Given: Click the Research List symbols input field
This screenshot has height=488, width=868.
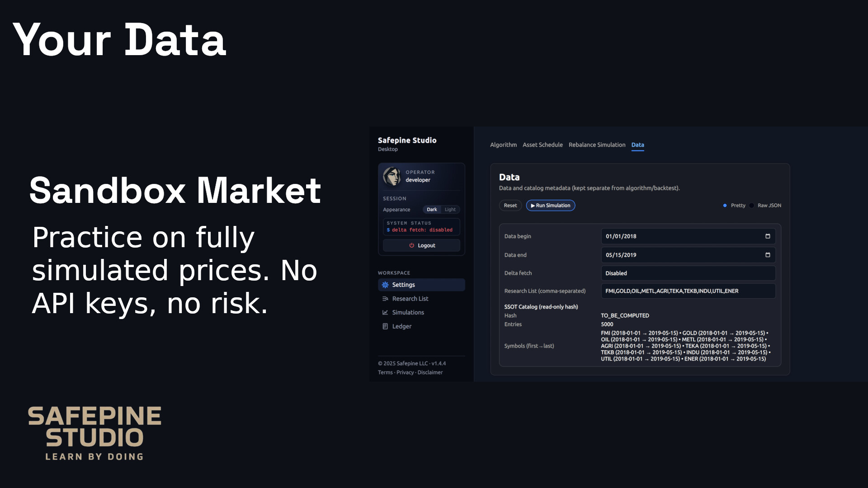Looking at the screenshot, I should (x=688, y=291).
